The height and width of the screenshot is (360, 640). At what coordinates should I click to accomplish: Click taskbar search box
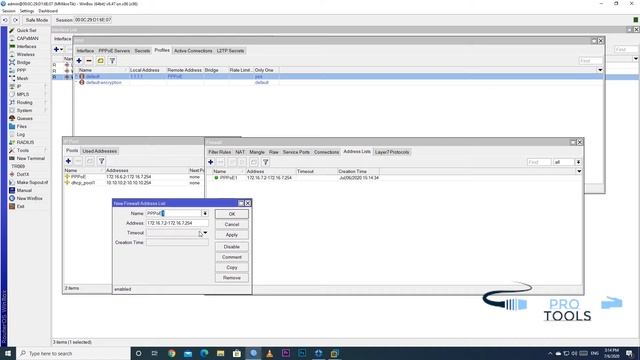tap(73, 353)
